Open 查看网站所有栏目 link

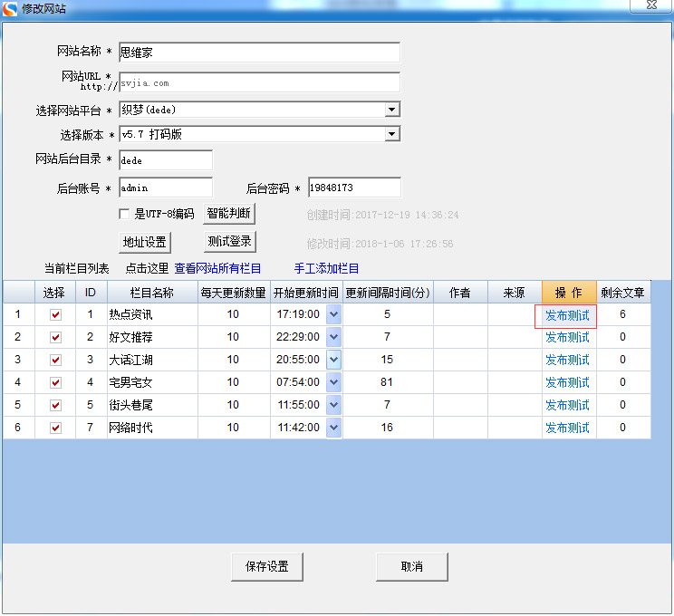coord(217,269)
